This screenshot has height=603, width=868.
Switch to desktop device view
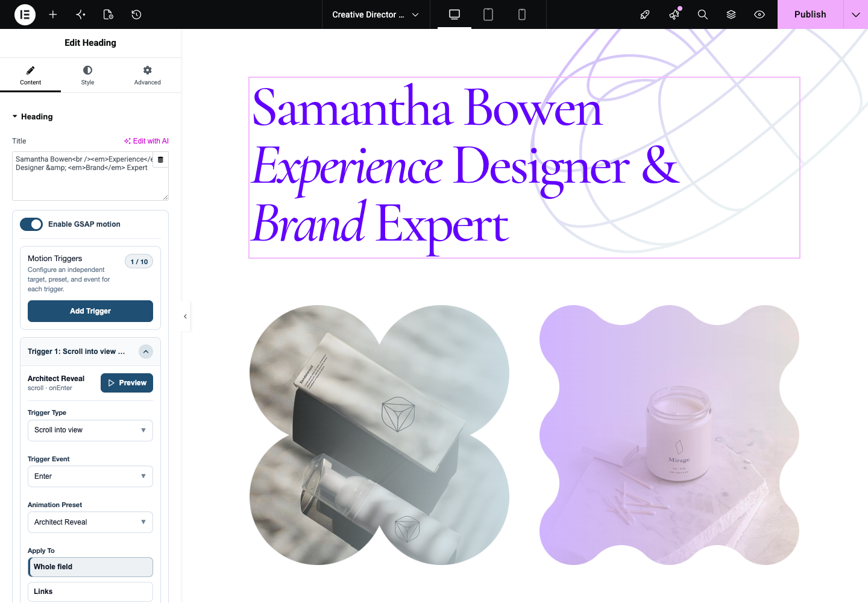[x=454, y=14]
